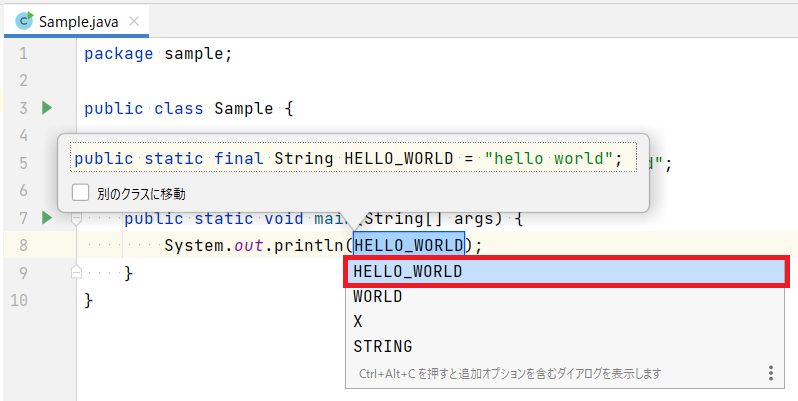Screen dimensions: 798x401
Task: Open the Sample.java editor tab
Action: tap(77, 21)
